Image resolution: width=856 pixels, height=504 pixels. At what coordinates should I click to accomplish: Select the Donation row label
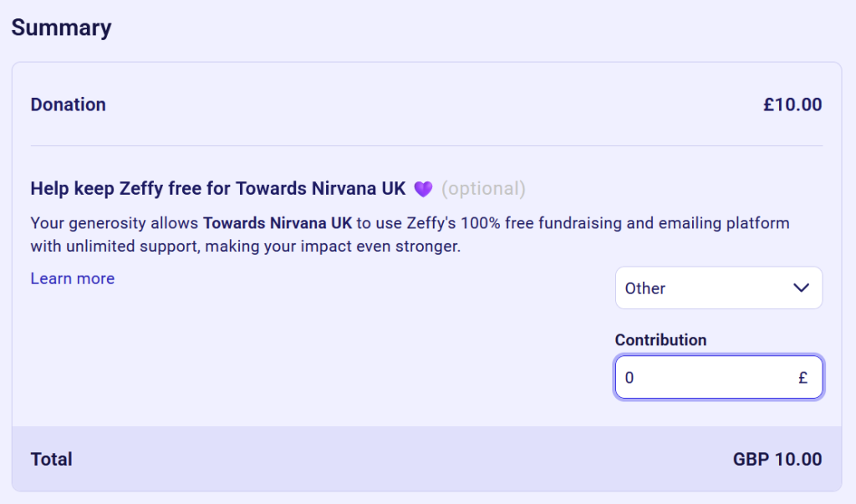click(x=69, y=104)
